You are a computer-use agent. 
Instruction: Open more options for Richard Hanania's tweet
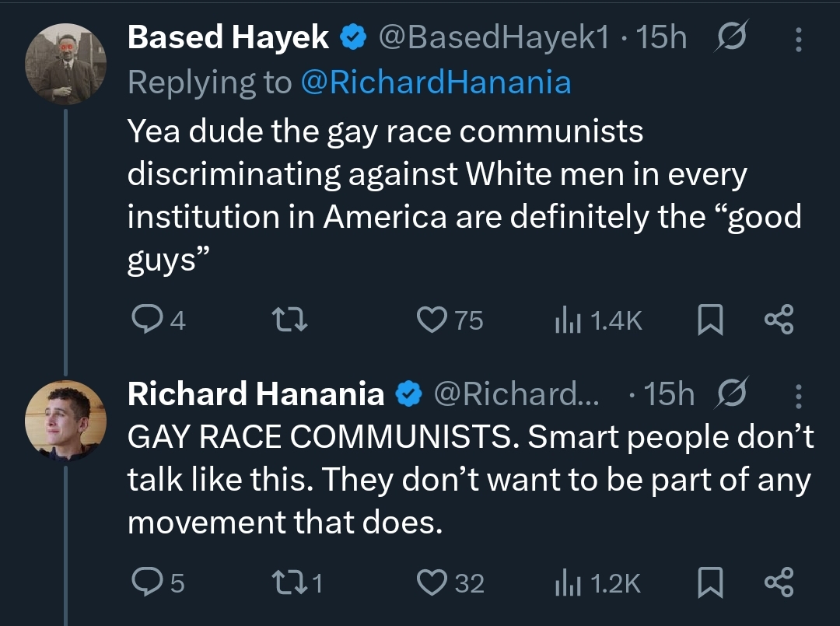[799, 395]
